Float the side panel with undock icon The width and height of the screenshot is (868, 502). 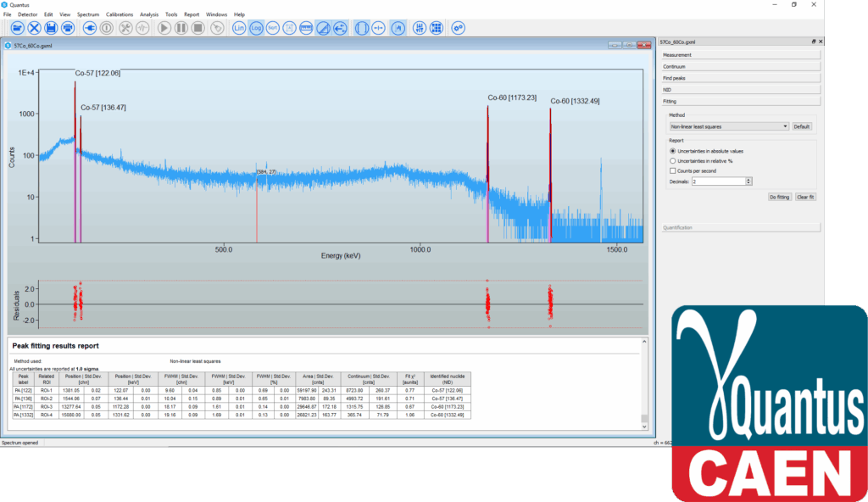pyautogui.click(x=814, y=42)
